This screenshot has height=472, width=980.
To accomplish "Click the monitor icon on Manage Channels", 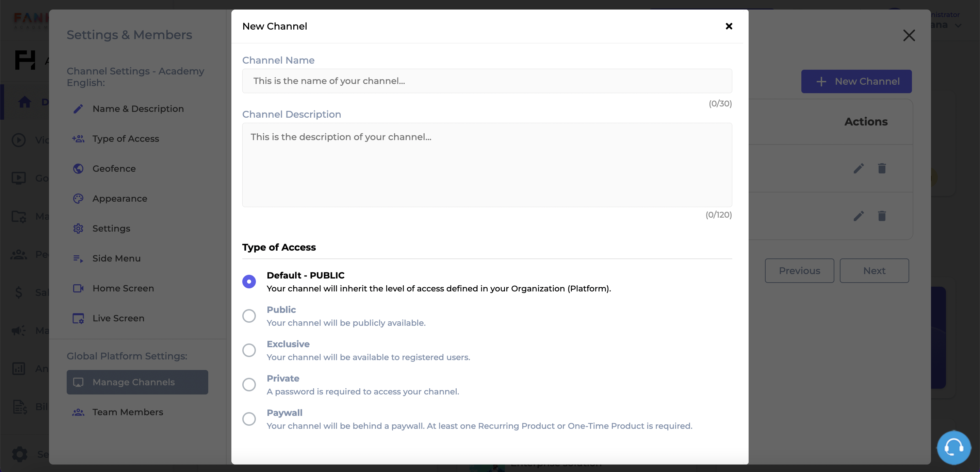I will coord(78,382).
